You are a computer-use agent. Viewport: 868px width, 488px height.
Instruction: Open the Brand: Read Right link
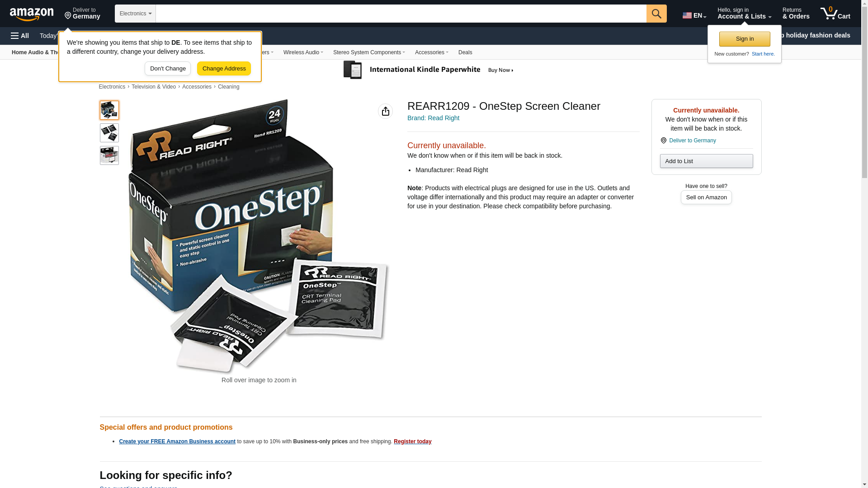(x=433, y=118)
